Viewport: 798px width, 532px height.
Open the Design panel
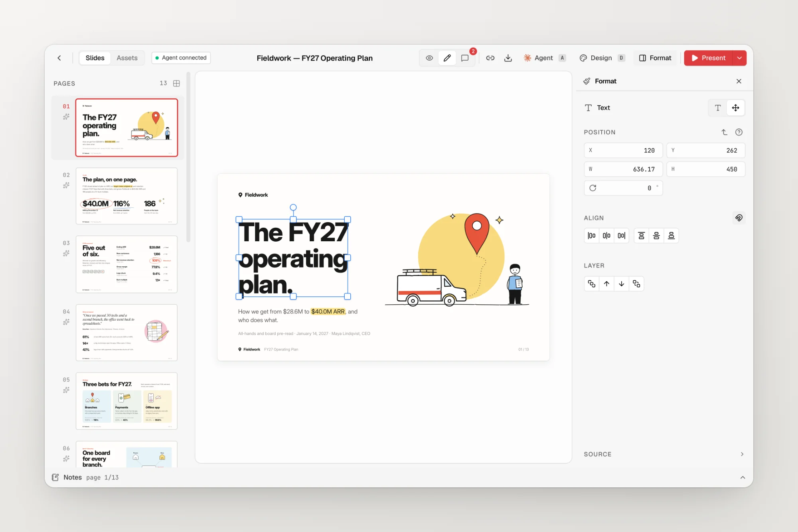(x=602, y=58)
